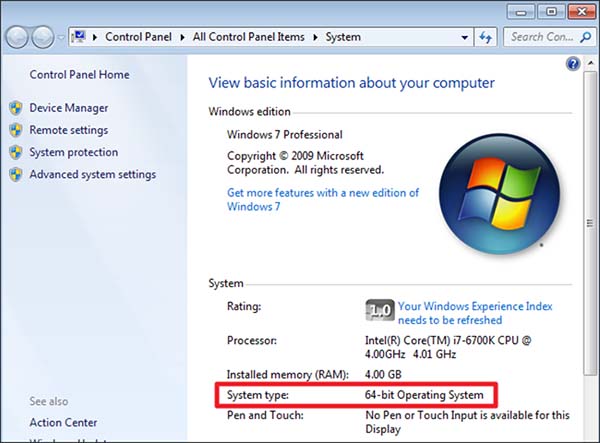Screen dimensions: 600x443
Task: Open Help via the blue question mark
Action: point(573,63)
